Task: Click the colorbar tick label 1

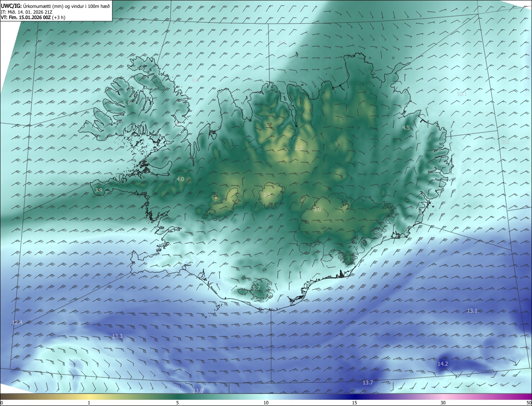Action: click(x=89, y=403)
